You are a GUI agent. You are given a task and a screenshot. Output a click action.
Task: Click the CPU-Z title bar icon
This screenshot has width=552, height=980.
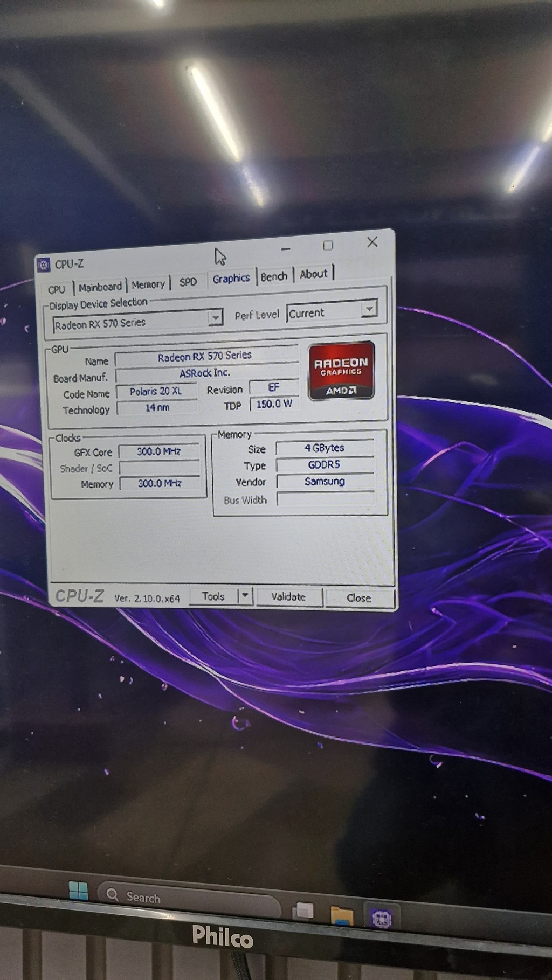[44, 265]
